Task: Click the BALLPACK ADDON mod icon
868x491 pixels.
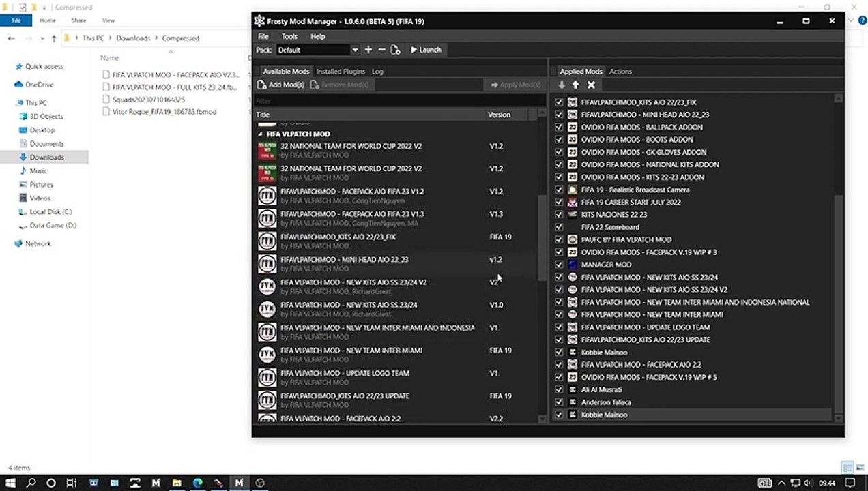Action: 573,127
